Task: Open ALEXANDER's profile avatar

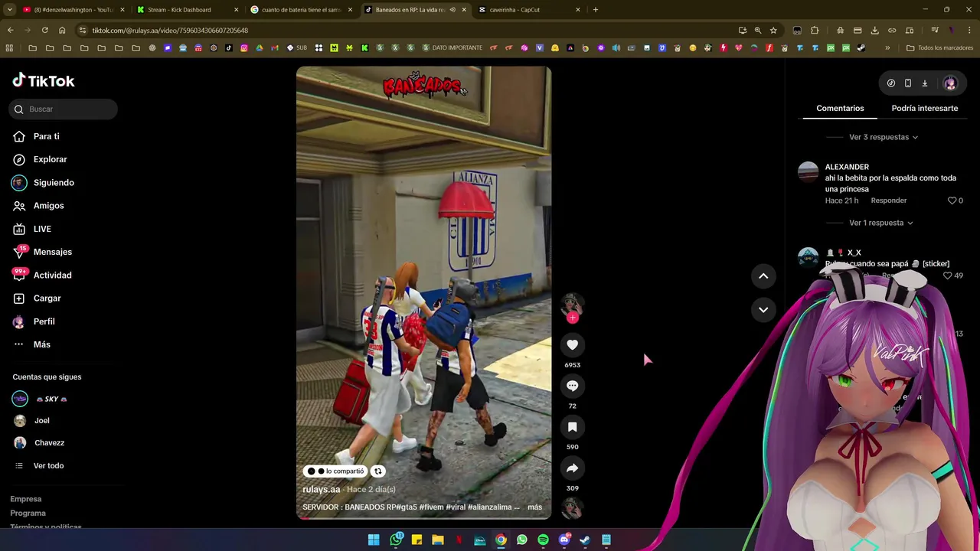Action: tap(808, 171)
